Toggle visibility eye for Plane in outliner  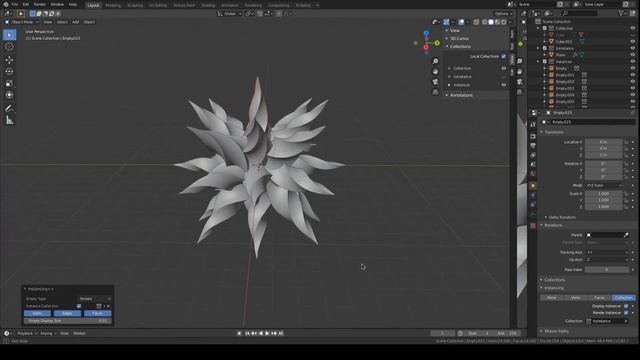pyautogui.click(x=633, y=55)
